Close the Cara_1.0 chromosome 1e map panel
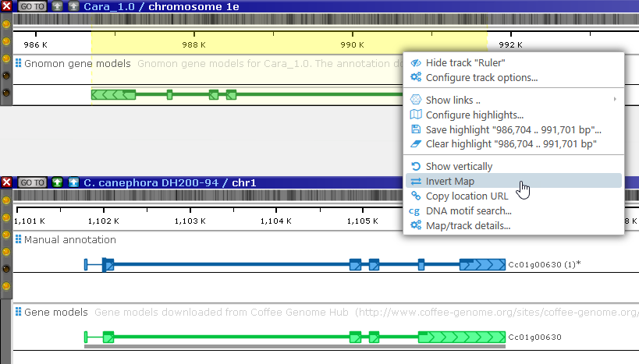639x364 pixels. click(x=6, y=6)
